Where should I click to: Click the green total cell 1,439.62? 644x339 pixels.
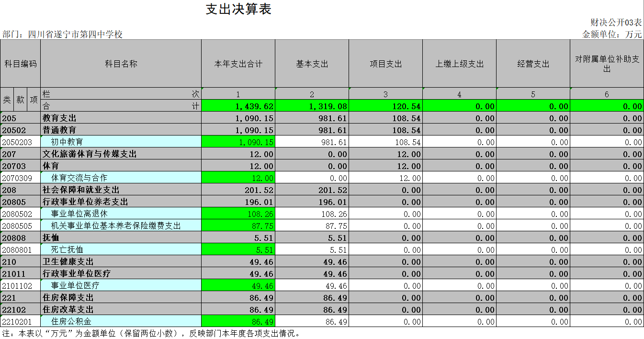click(238, 106)
